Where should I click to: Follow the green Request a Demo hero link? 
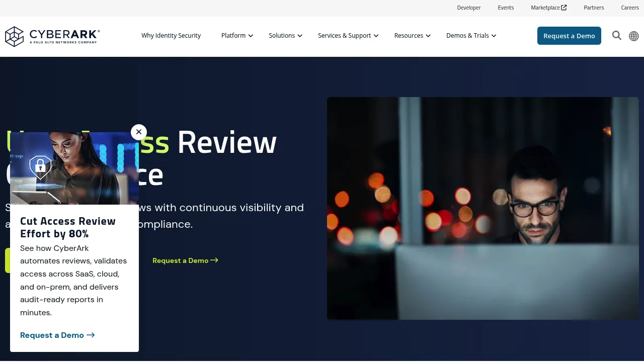[185, 260]
